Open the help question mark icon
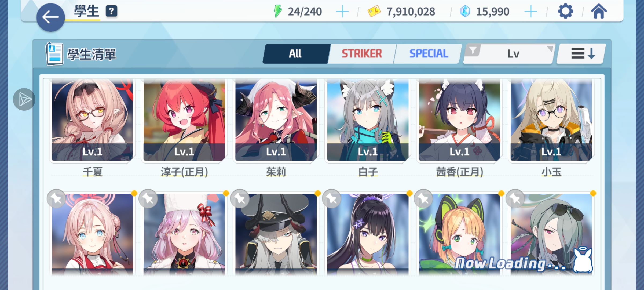Viewport: 644px width, 290px height. [111, 11]
